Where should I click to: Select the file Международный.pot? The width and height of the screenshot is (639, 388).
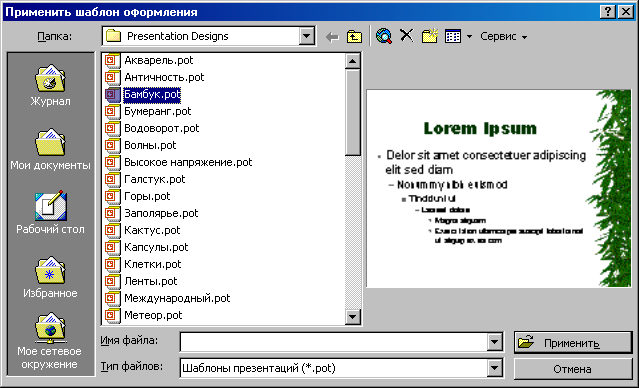pyautogui.click(x=177, y=298)
